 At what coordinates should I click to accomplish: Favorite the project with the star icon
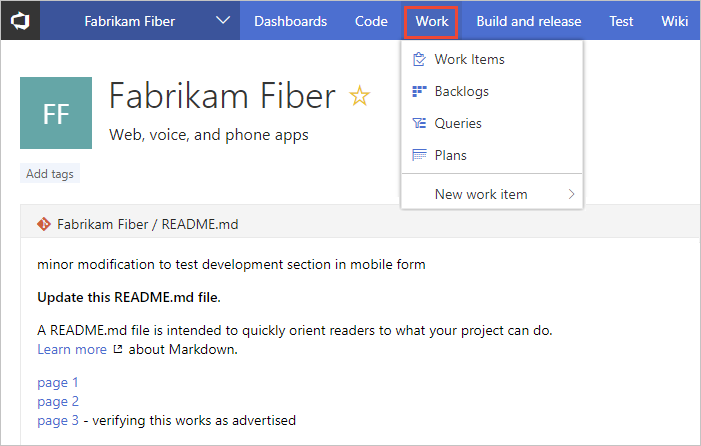click(359, 96)
